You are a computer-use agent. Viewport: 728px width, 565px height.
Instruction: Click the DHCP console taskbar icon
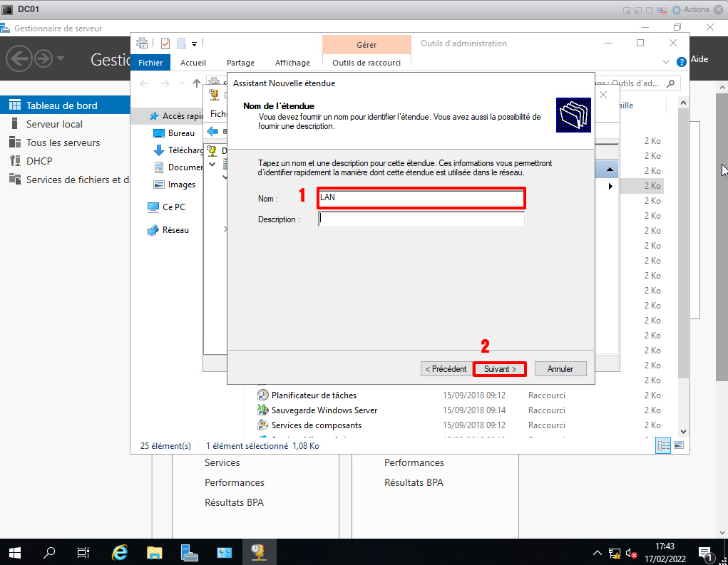point(258,552)
